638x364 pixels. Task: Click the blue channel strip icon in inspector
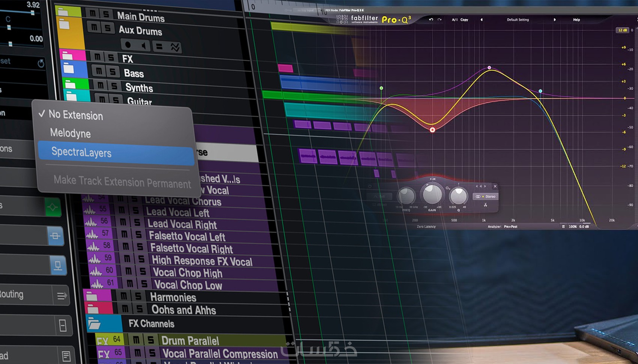55,236
